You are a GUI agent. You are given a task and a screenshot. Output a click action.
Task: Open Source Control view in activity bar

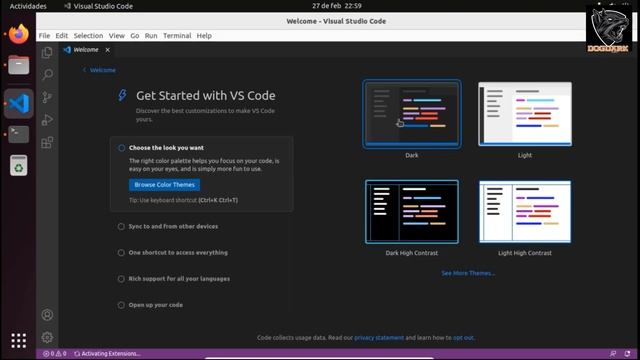47,97
